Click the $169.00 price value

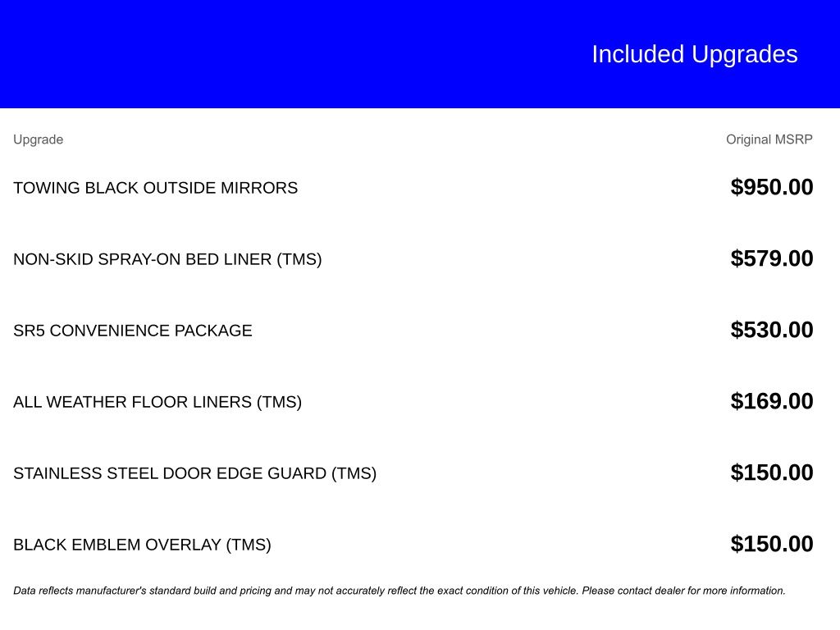pyautogui.click(x=772, y=400)
